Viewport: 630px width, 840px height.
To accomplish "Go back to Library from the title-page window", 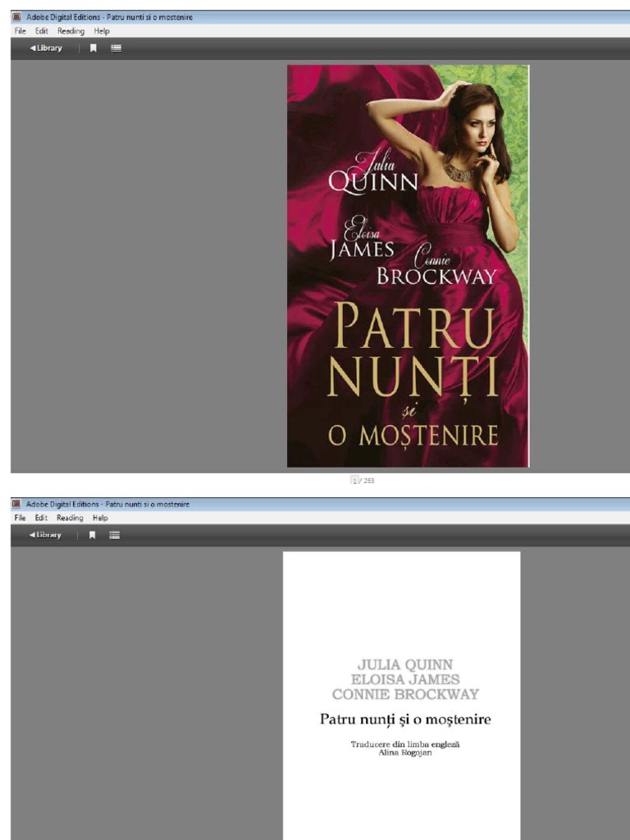I will coord(46,535).
